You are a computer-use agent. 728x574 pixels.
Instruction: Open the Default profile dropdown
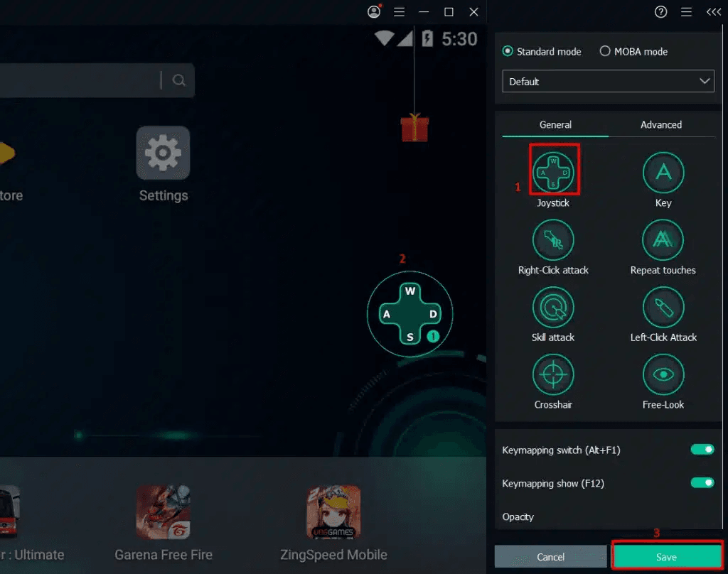tap(608, 81)
